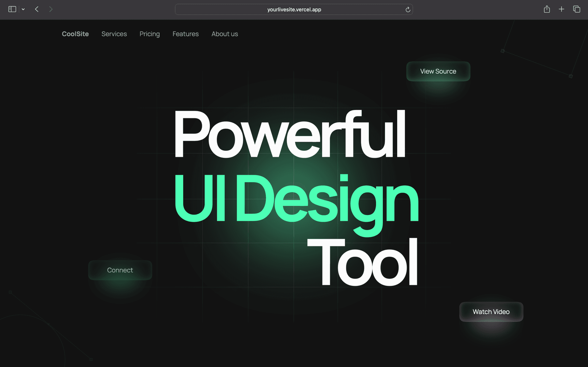
Task: Click the Connect button
Action: coord(120,270)
